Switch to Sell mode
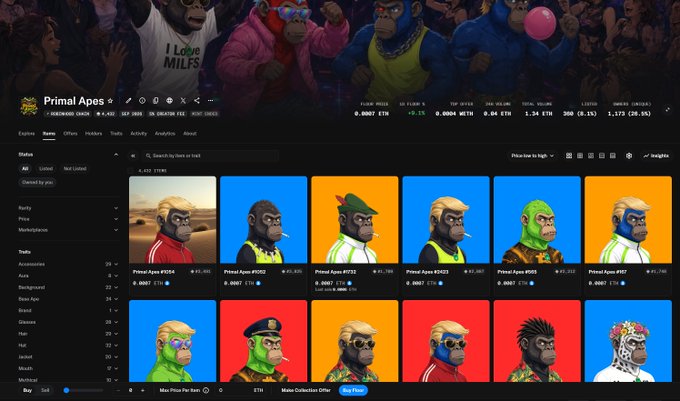 pyautogui.click(x=45, y=390)
